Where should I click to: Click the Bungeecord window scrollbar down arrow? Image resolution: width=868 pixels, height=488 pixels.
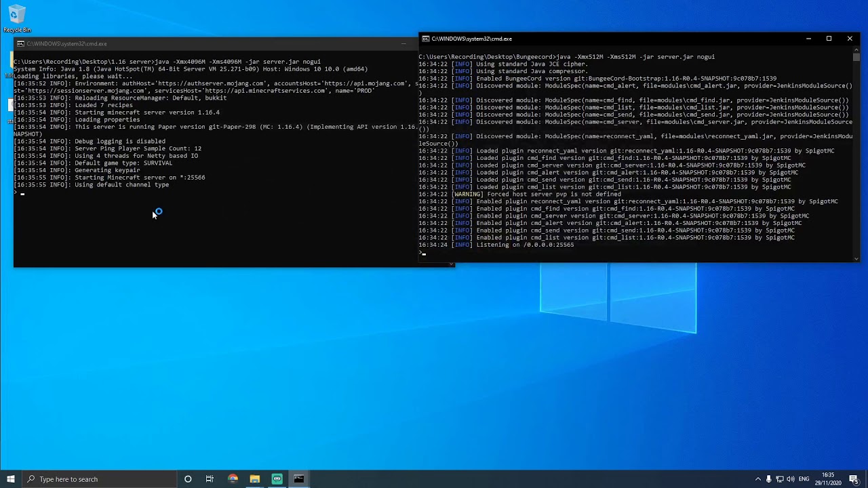856,258
